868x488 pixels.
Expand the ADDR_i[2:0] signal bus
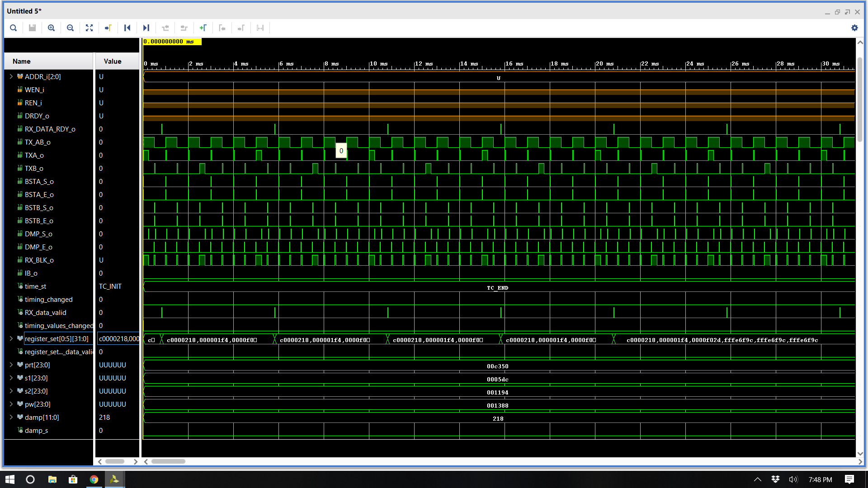(x=11, y=76)
